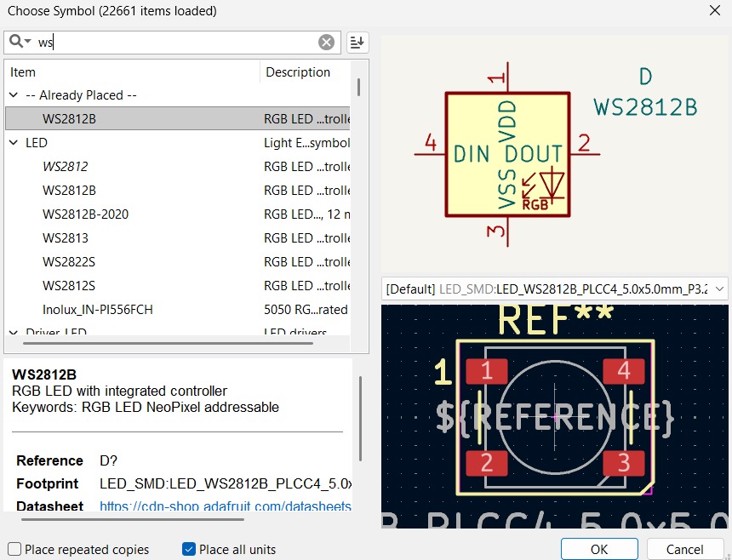The height and width of the screenshot is (560, 732).
Task: Click the 5050 RG...rated description cell
Action: pyautogui.click(x=306, y=310)
